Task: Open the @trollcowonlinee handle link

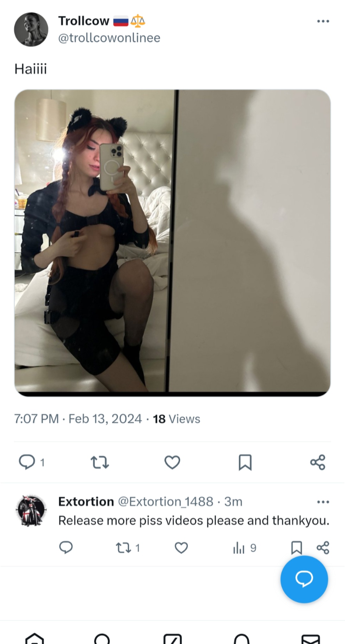Action: pyautogui.click(x=109, y=38)
